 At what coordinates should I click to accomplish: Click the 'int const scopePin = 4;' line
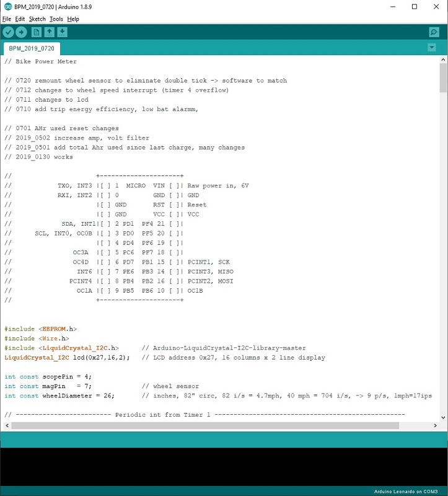48,376
